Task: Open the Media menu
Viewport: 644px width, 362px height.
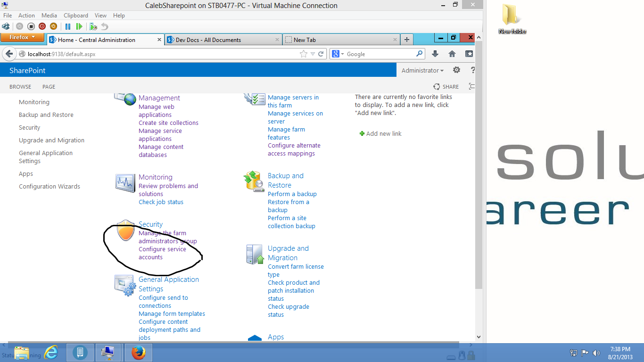Action: (49, 16)
